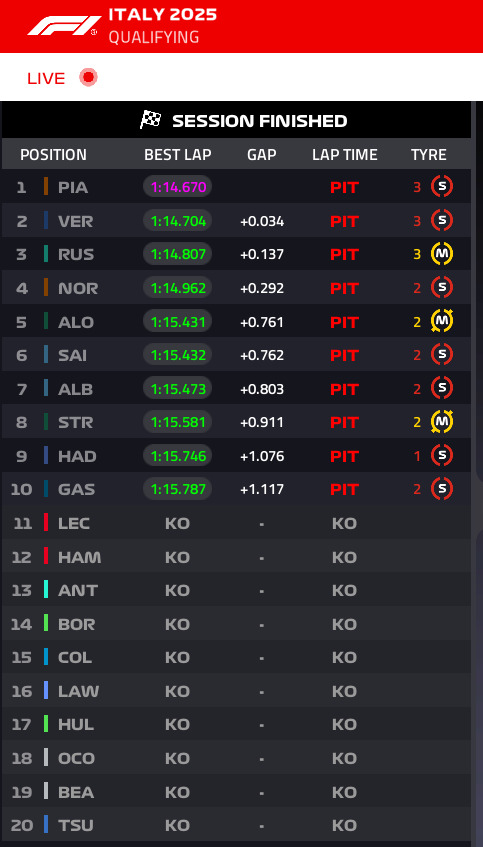Image resolution: width=483 pixels, height=847 pixels.
Task: Open the HAM driver row
Action: click(236, 556)
